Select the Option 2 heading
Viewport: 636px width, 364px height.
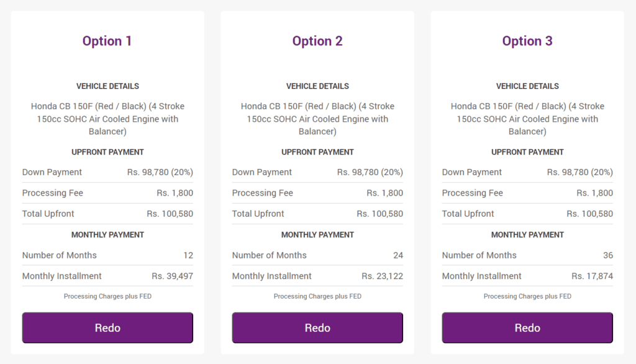[x=317, y=41]
